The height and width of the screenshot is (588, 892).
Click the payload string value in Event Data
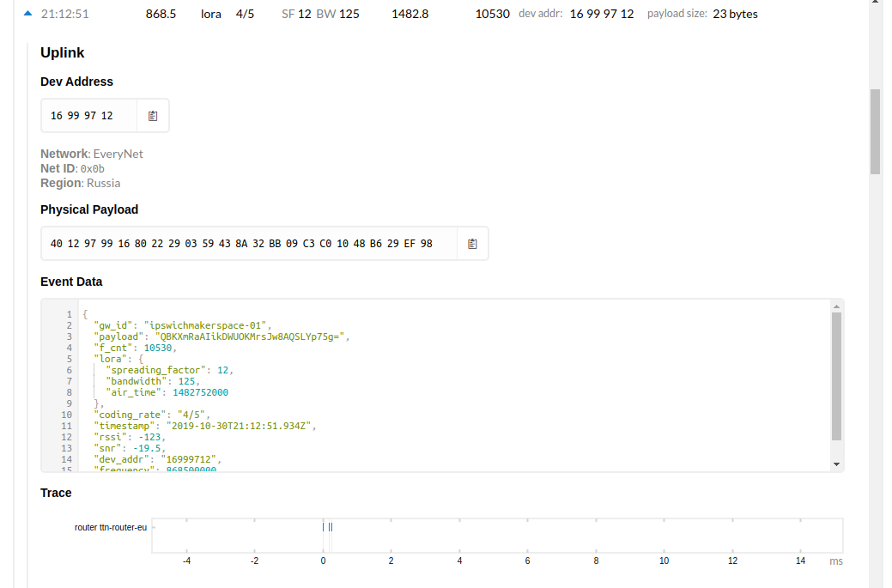tap(250, 336)
